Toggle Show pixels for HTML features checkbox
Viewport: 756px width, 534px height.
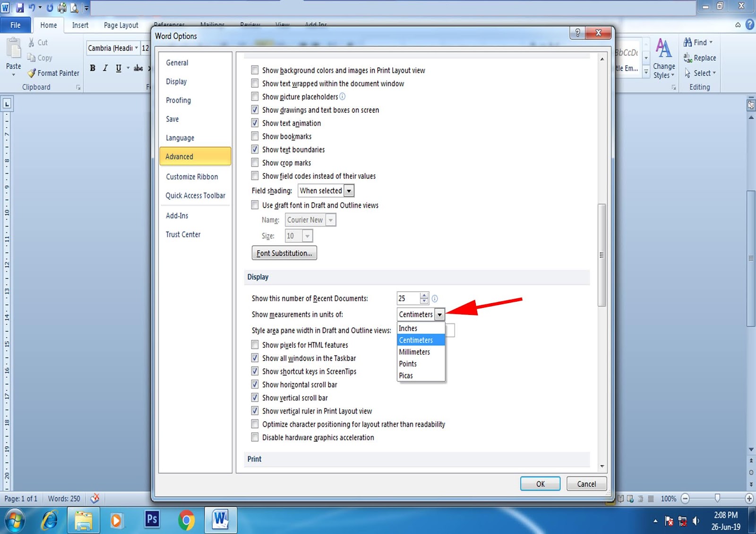click(255, 345)
